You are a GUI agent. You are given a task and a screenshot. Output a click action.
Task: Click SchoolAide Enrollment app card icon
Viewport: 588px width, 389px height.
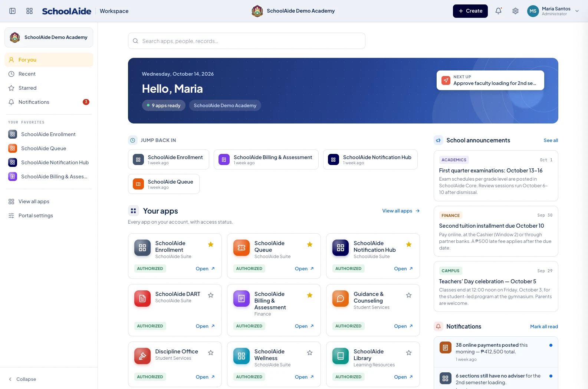point(142,248)
